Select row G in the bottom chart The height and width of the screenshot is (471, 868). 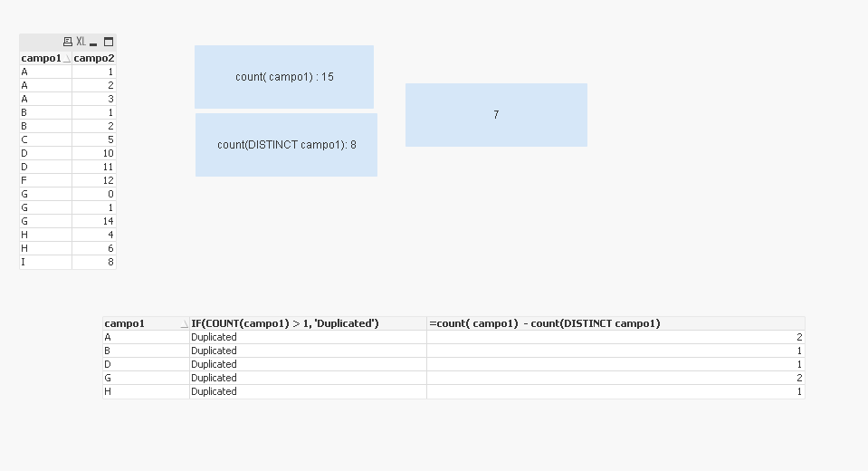(x=145, y=378)
